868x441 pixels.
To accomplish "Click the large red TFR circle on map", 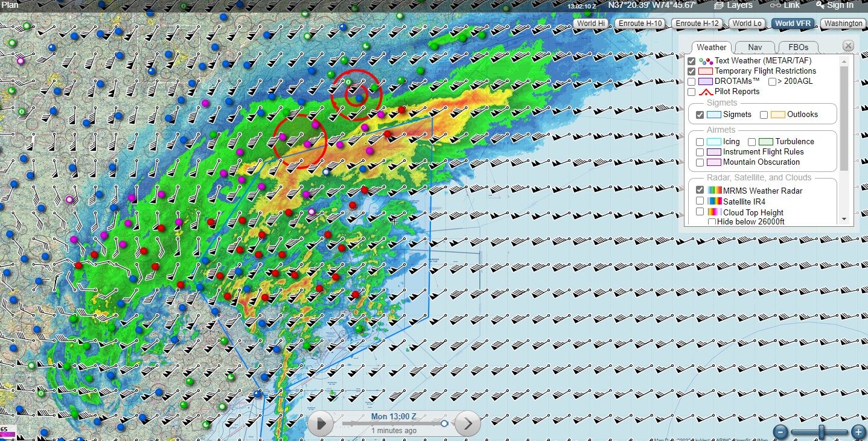I will [x=300, y=141].
